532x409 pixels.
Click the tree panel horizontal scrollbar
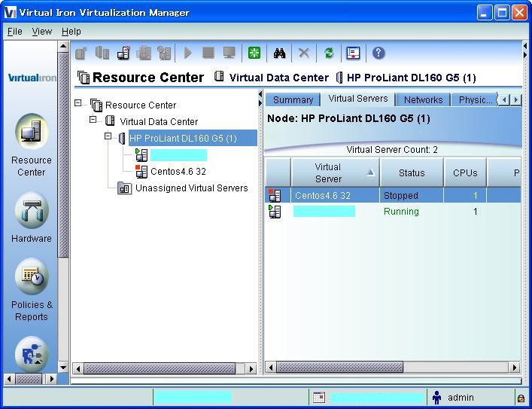point(160,368)
